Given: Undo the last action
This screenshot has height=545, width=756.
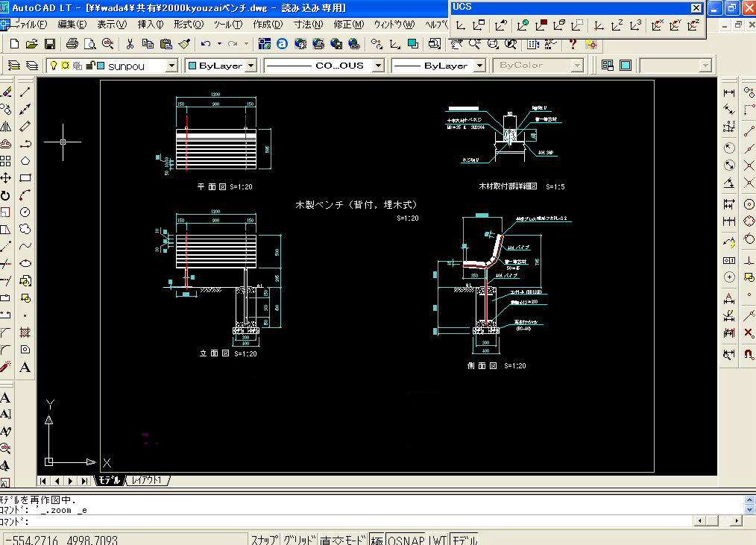Looking at the screenshot, I should pos(206,45).
